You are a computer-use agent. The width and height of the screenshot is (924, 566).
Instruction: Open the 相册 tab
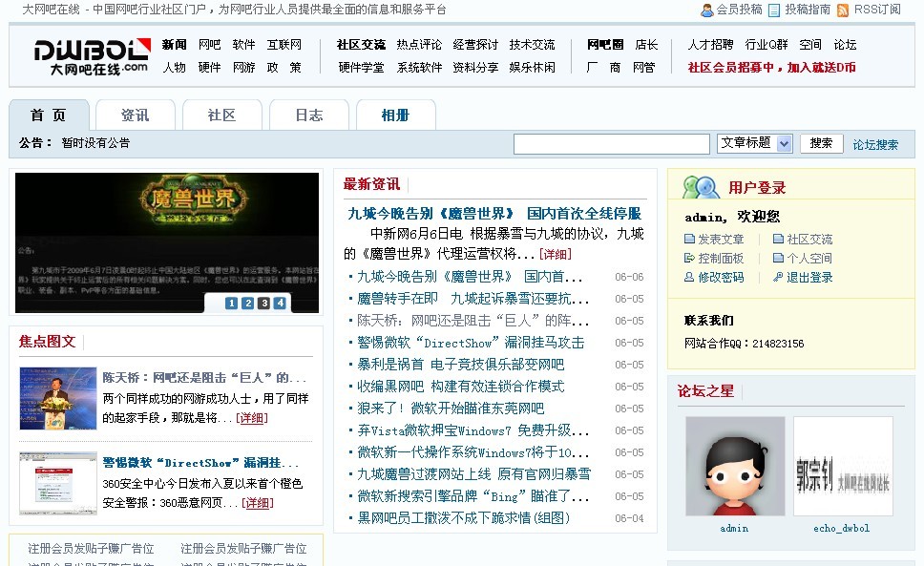click(x=395, y=115)
